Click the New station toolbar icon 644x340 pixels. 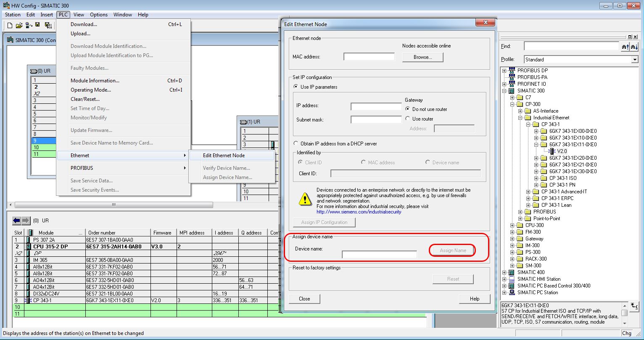[10, 26]
